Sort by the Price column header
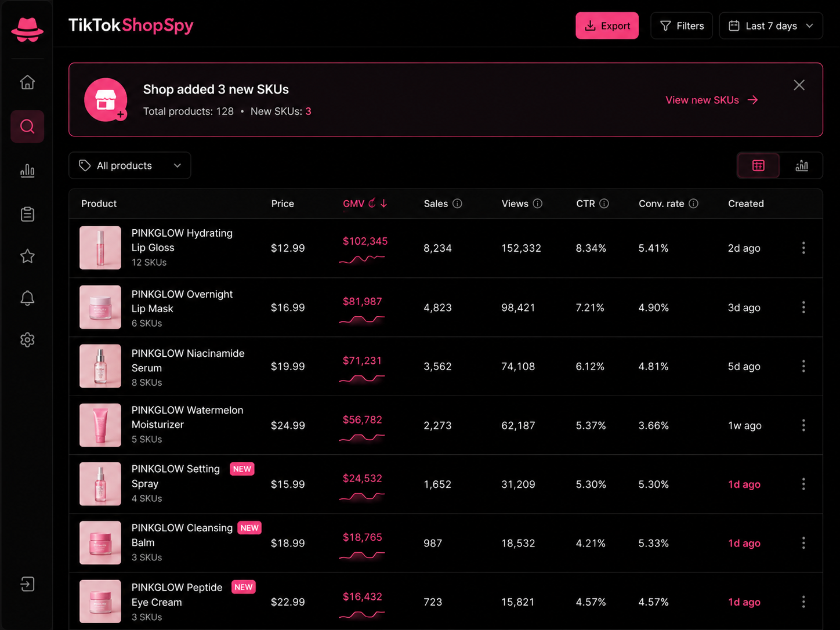Image resolution: width=840 pixels, height=630 pixels. pyautogui.click(x=283, y=204)
